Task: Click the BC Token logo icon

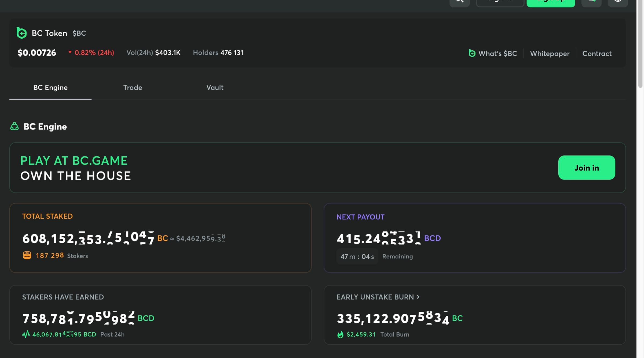Action: pos(21,33)
